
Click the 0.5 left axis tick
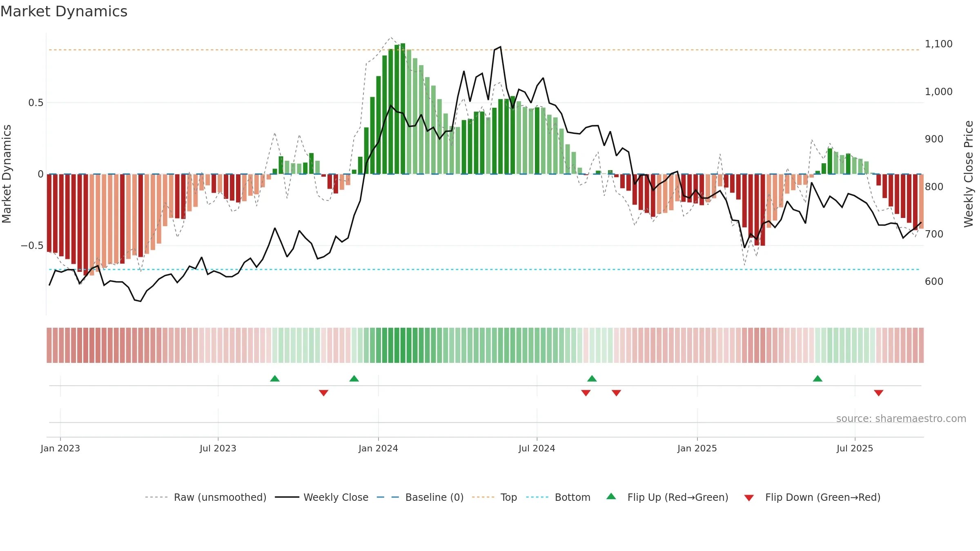(36, 103)
